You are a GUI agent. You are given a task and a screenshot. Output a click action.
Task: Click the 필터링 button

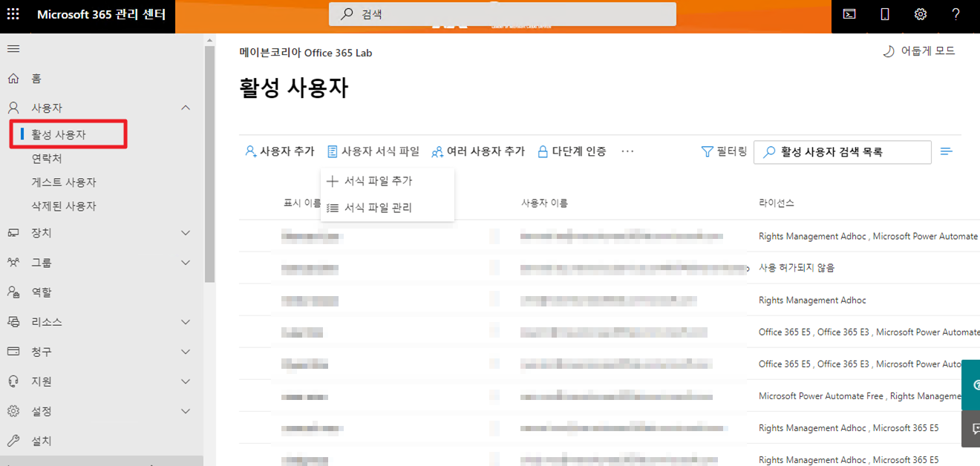[724, 151]
